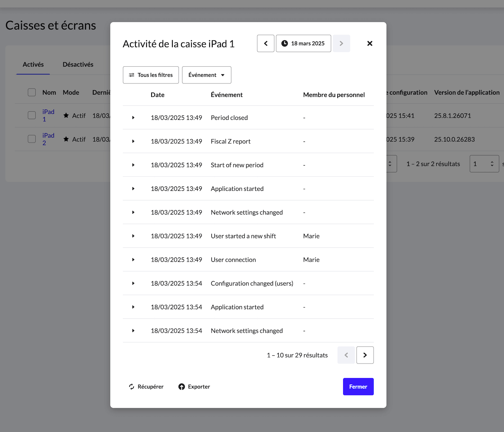The height and width of the screenshot is (432, 504).
Task: Click the Événement column header in dialog
Action: [227, 95]
